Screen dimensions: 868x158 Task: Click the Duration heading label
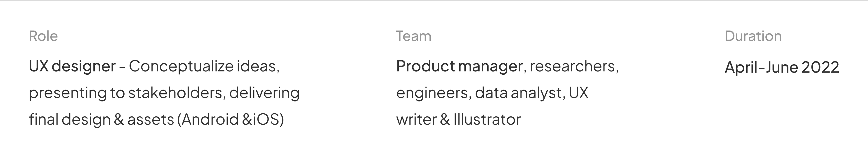point(753,36)
